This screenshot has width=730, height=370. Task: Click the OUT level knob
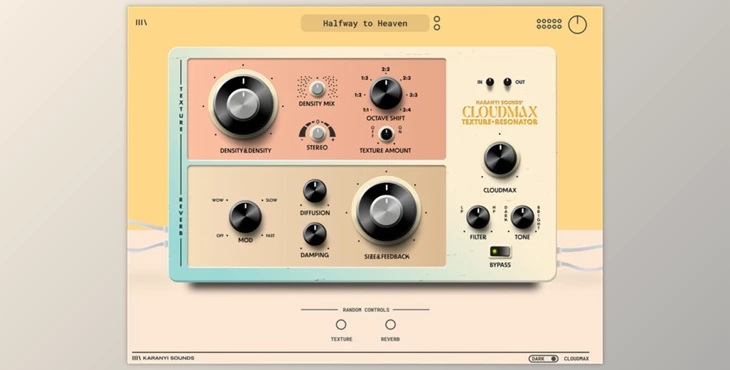(x=507, y=82)
